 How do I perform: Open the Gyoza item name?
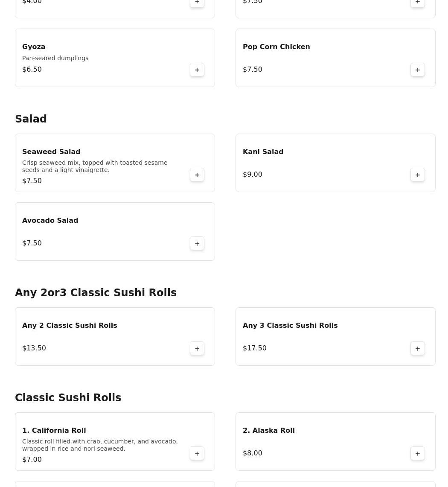(x=34, y=47)
